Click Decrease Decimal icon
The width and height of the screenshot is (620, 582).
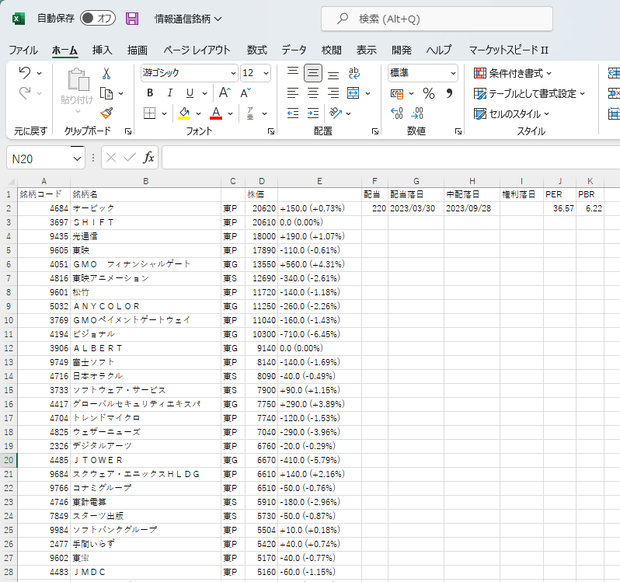[417, 113]
